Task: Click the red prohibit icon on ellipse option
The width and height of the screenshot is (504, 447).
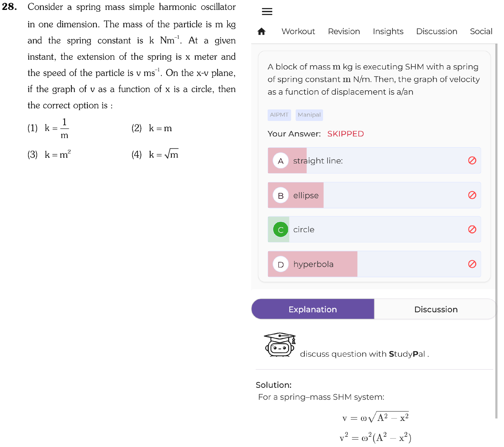Action: (x=472, y=195)
